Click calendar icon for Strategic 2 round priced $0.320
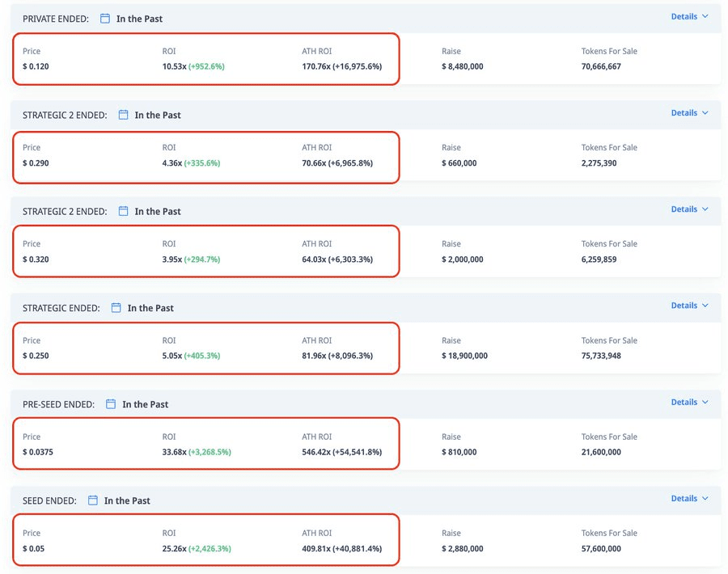The height and width of the screenshot is (574, 728). tap(124, 211)
